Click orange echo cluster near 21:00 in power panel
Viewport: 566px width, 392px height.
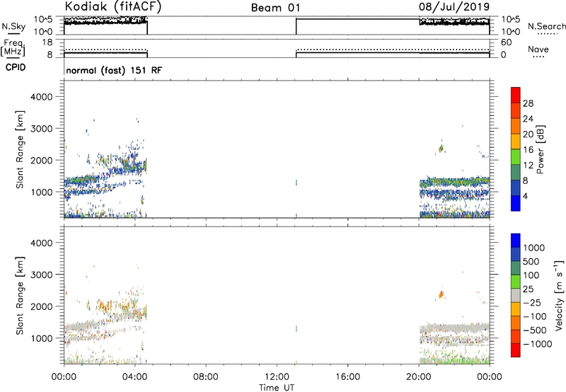(441, 148)
